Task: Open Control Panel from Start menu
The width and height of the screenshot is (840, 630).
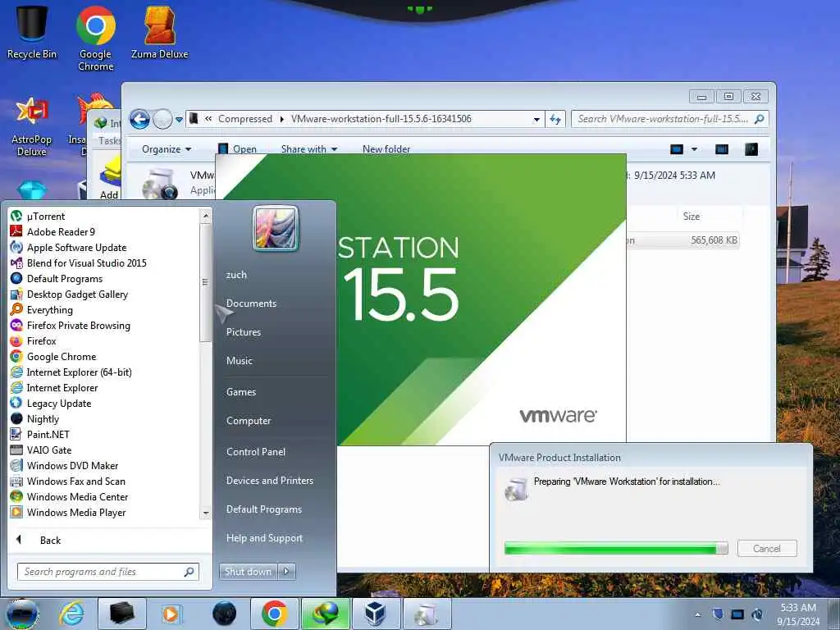Action: (256, 452)
